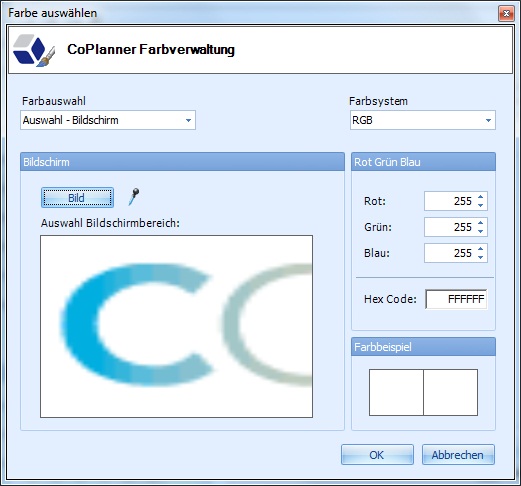The width and height of the screenshot is (521, 486).
Task: Open the Farbauswahl dropdown
Action: 108,120
